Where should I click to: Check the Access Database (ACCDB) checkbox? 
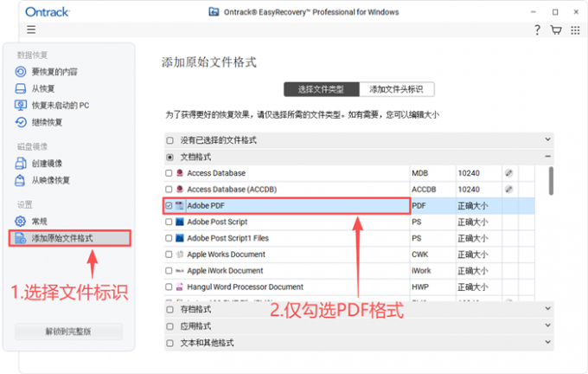point(169,190)
